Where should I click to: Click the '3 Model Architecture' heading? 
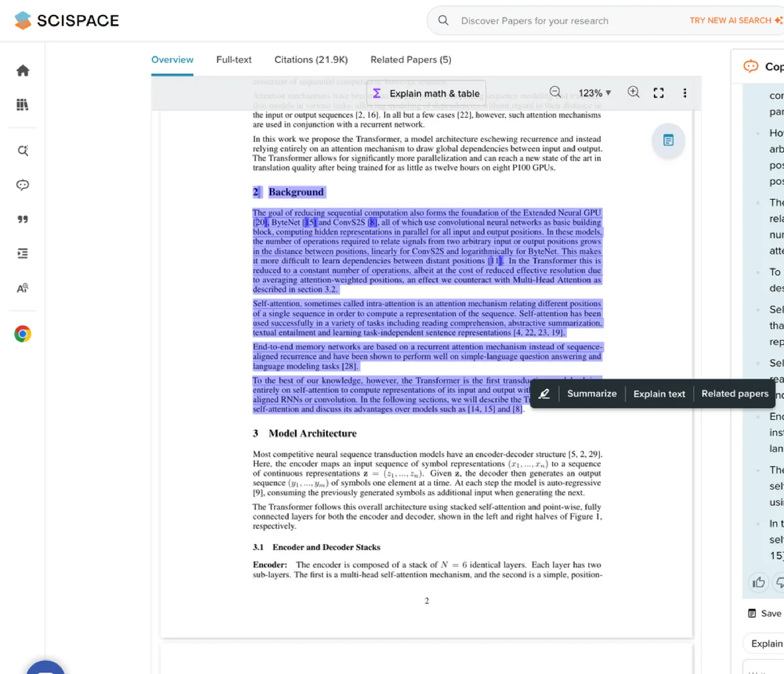(x=304, y=433)
